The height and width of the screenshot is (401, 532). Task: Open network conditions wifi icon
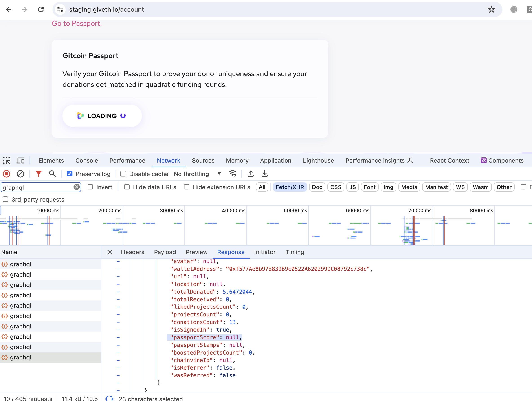pyautogui.click(x=233, y=174)
